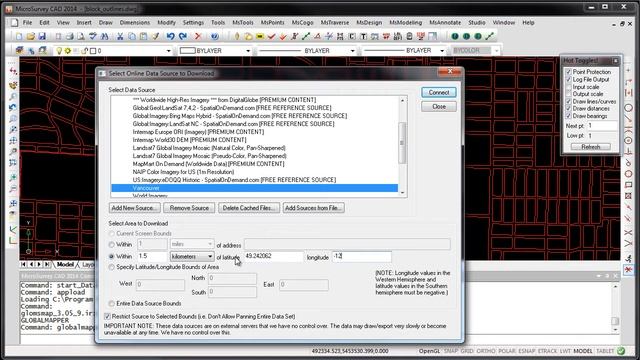Click the Print icon in toolbar
Screen dimensions: 640x360
click(70, 36)
